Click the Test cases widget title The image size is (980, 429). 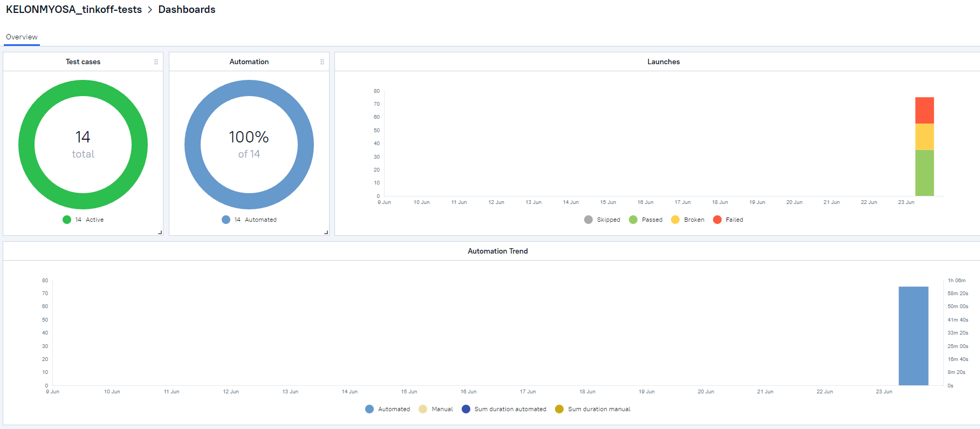(83, 62)
